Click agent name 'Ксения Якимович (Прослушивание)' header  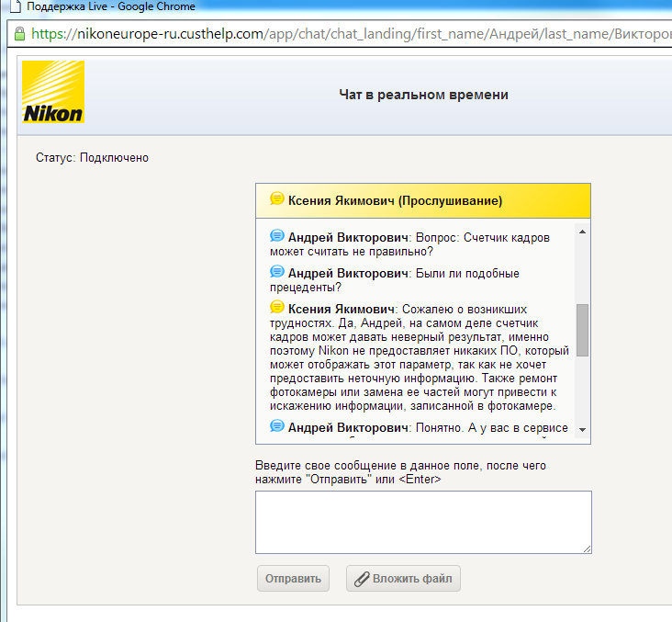395,200
